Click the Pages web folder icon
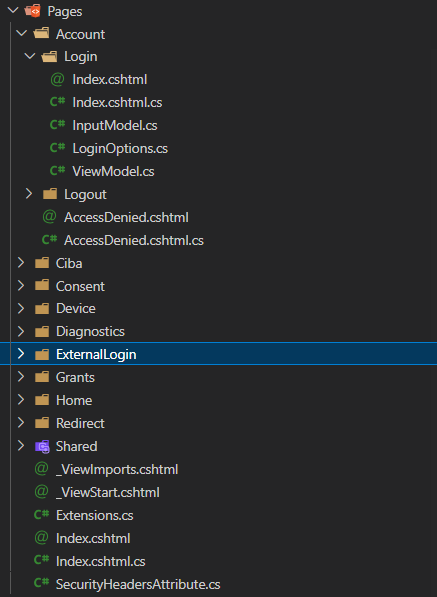This screenshot has width=437, height=597. tap(33, 11)
